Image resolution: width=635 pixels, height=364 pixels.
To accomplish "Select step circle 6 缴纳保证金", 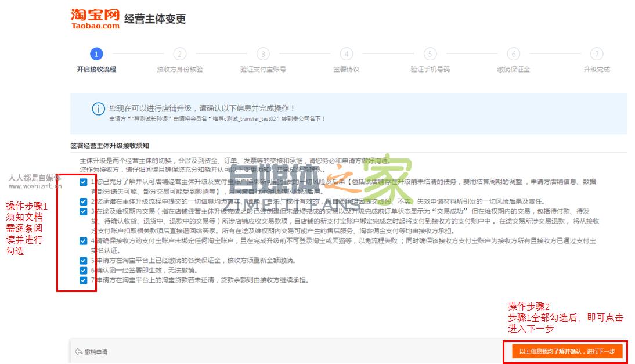I will 514,54.
